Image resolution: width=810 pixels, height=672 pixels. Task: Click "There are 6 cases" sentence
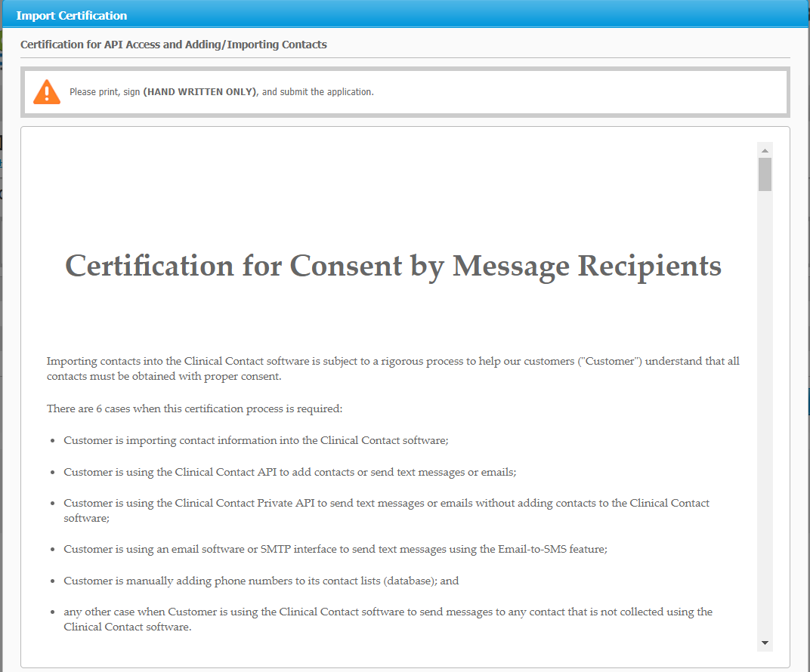coord(194,408)
